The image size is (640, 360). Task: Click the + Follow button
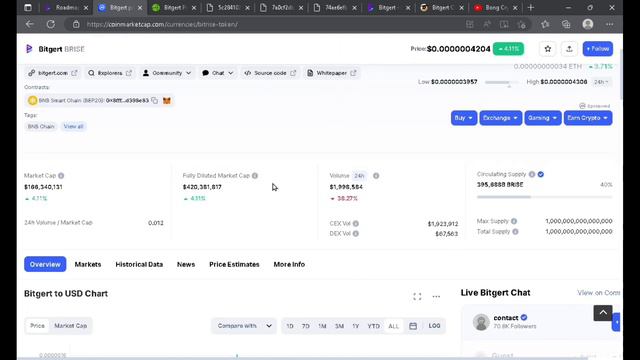(598, 49)
